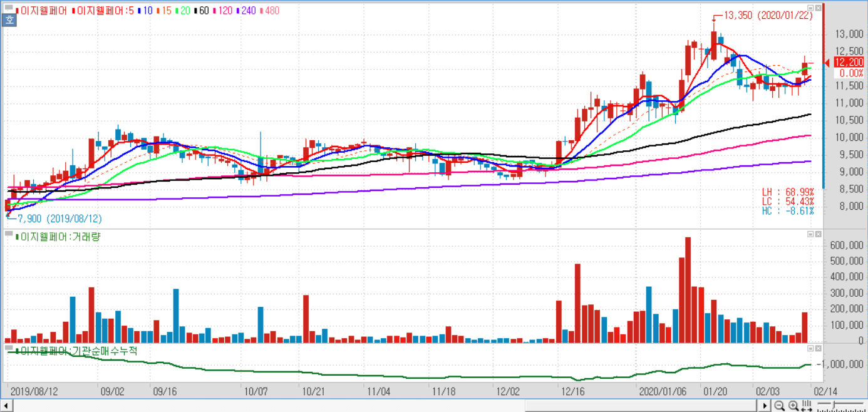Click the 11/18 date axis label
This screenshot has height=412, width=868.
point(443,391)
